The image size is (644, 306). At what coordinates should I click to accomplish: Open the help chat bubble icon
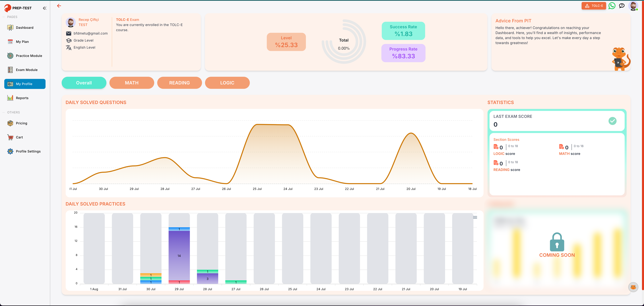coord(622,6)
